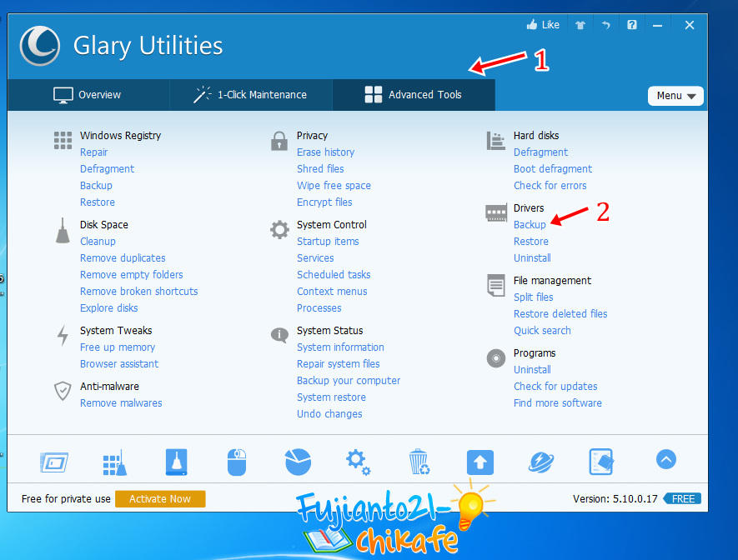This screenshot has width=738, height=560.
Task: Click the mouse-shaped icon in bottom toolbar
Action: [x=237, y=460]
